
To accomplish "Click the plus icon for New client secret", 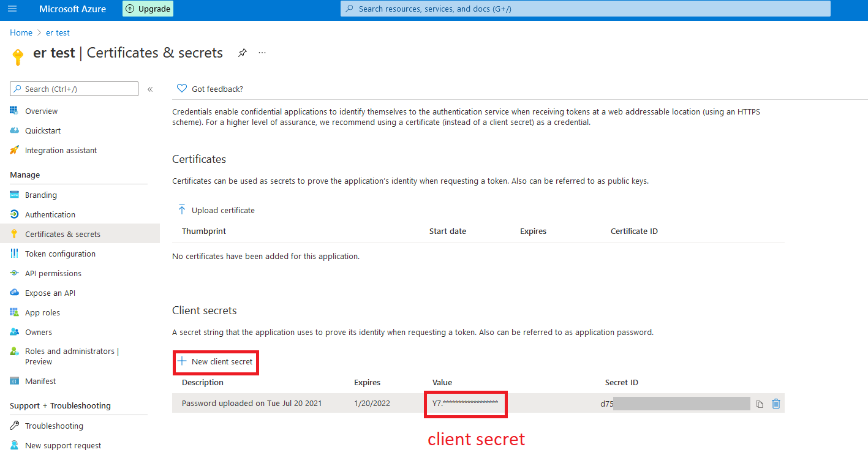I will (x=182, y=361).
